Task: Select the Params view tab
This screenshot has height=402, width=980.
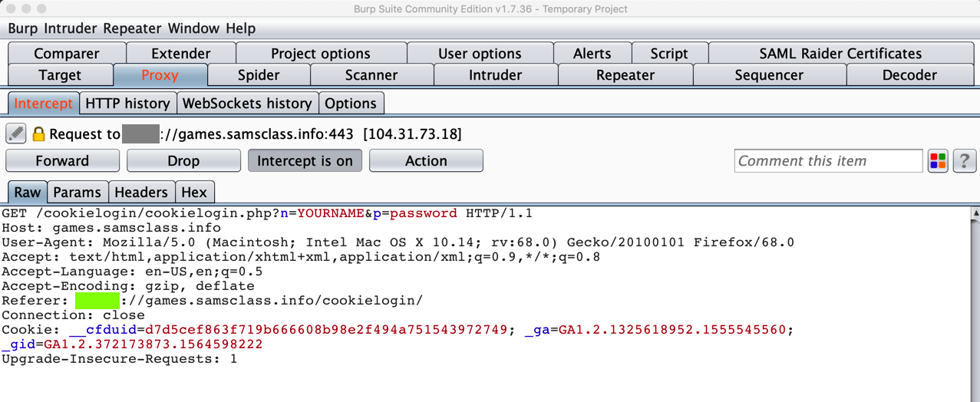Action: (x=77, y=193)
